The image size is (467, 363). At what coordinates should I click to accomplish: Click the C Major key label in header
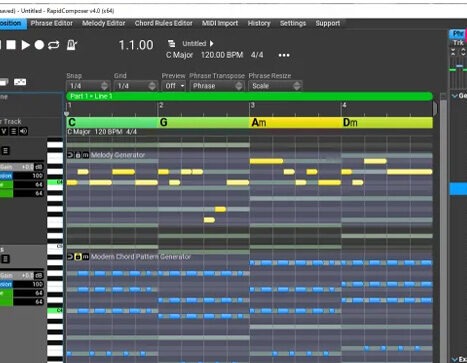click(x=179, y=55)
